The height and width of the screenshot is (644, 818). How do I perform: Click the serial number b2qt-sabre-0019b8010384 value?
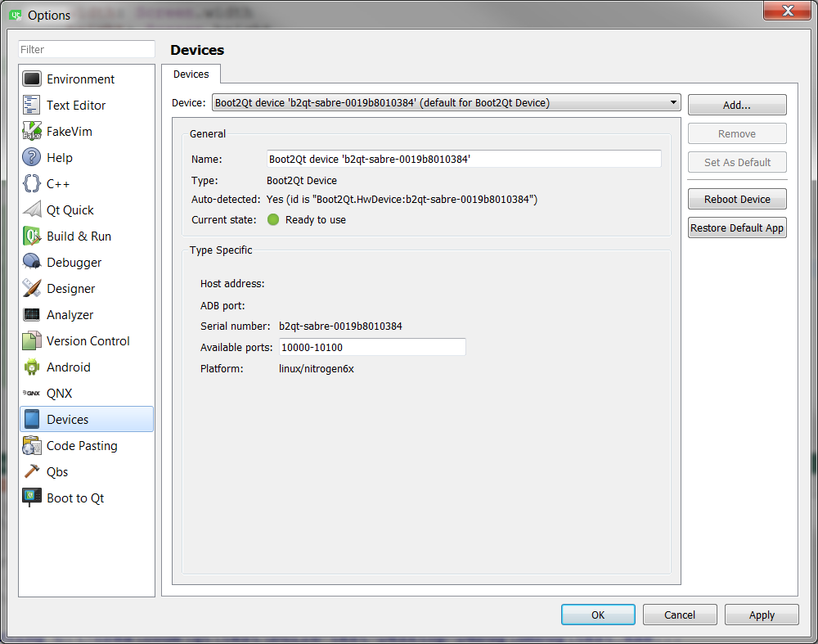[340, 327]
